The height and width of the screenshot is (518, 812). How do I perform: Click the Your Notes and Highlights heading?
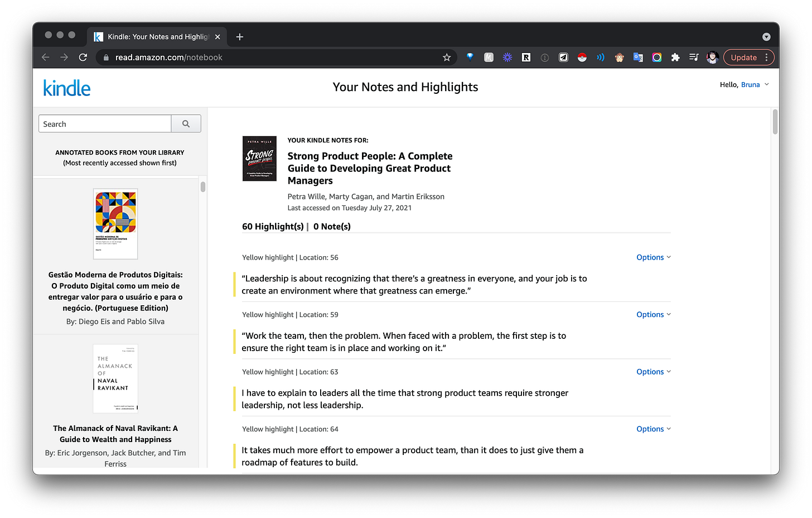(x=405, y=87)
